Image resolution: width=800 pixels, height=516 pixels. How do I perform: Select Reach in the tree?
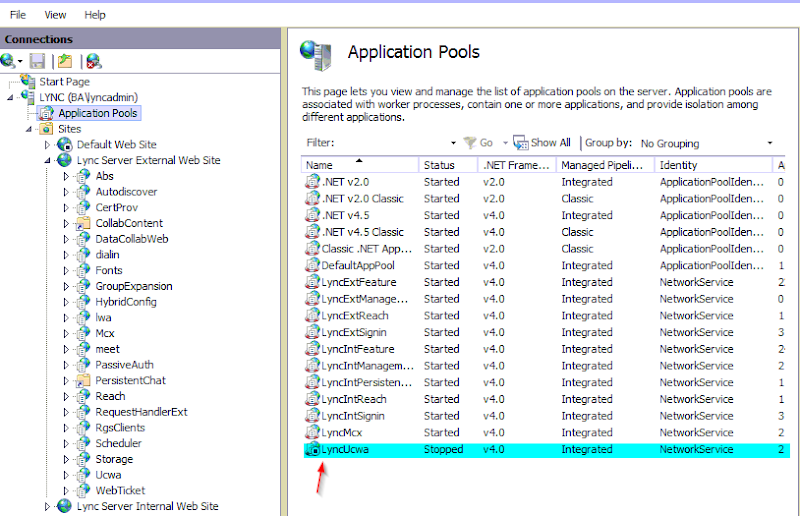pyautogui.click(x=110, y=396)
